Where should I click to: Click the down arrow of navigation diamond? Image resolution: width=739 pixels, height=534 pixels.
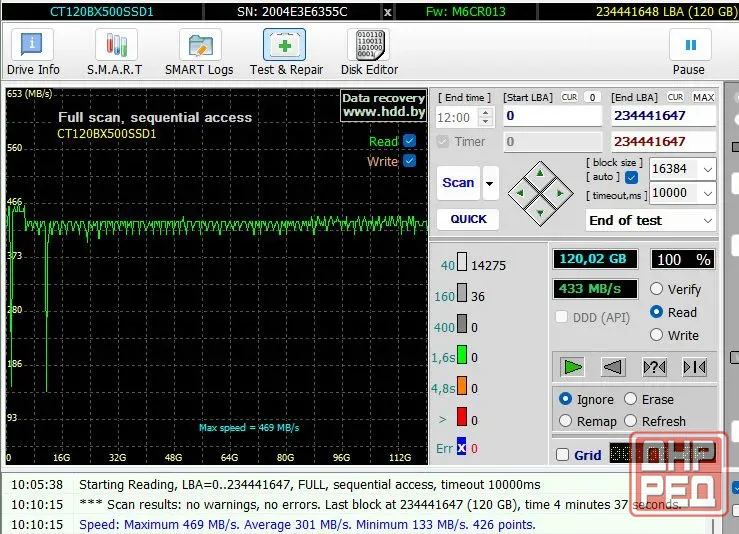click(540, 213)
